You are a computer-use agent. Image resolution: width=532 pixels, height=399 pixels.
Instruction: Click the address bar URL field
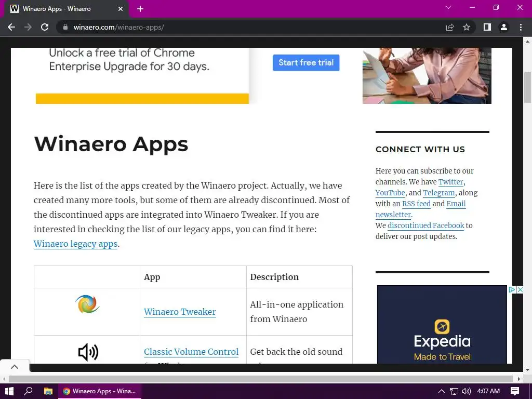click(251, 27)
